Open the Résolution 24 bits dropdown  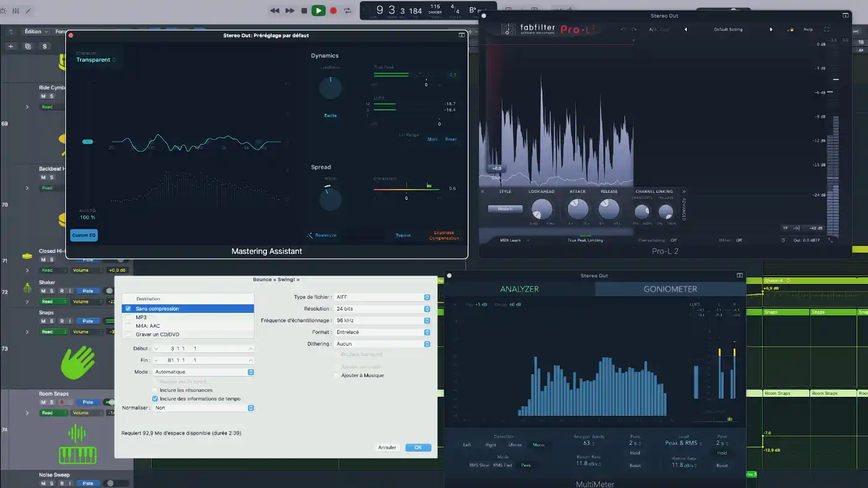382,309
